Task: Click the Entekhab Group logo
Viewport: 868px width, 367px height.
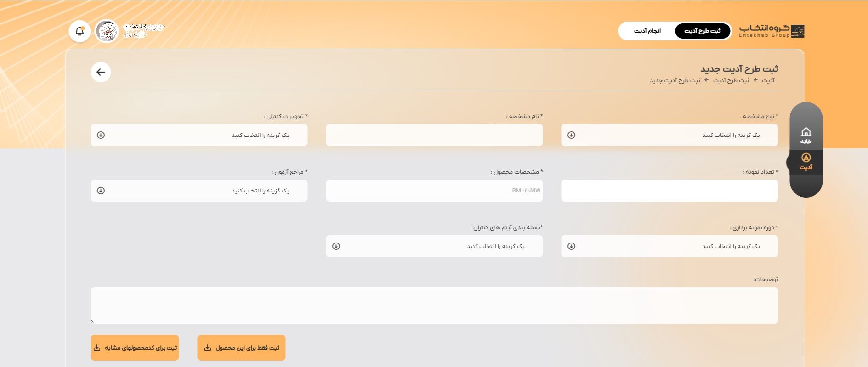Action: (772, 31)
